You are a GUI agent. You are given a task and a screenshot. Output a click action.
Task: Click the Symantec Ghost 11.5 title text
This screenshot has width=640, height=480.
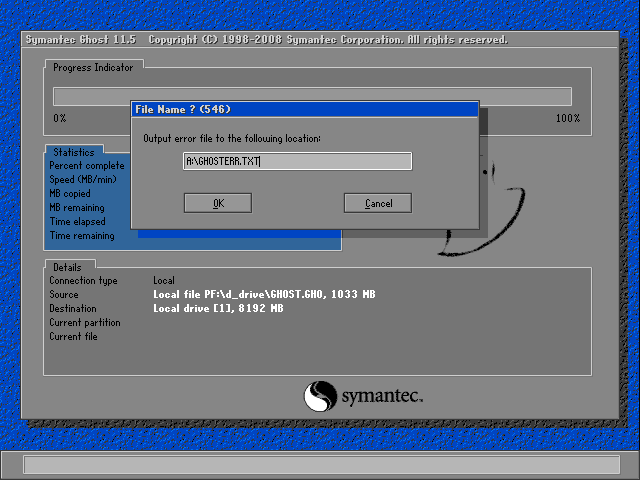(x=81, y=40)
